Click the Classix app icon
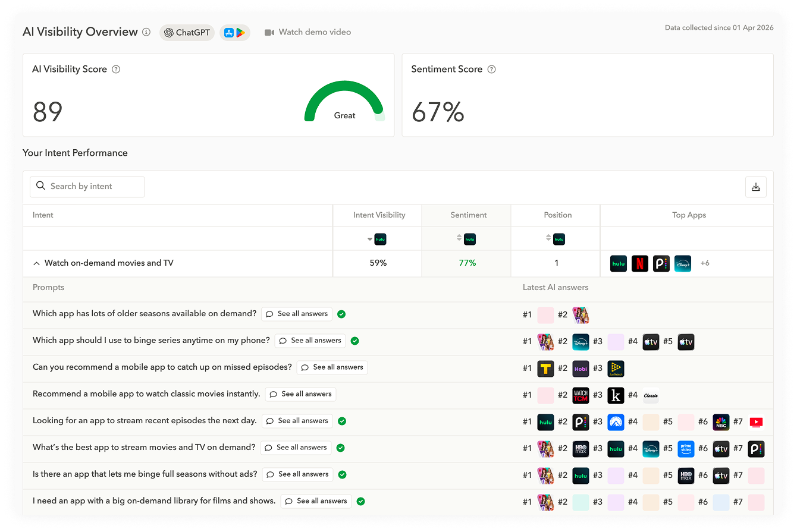This screenshot has height=532, width=797. 651,395
